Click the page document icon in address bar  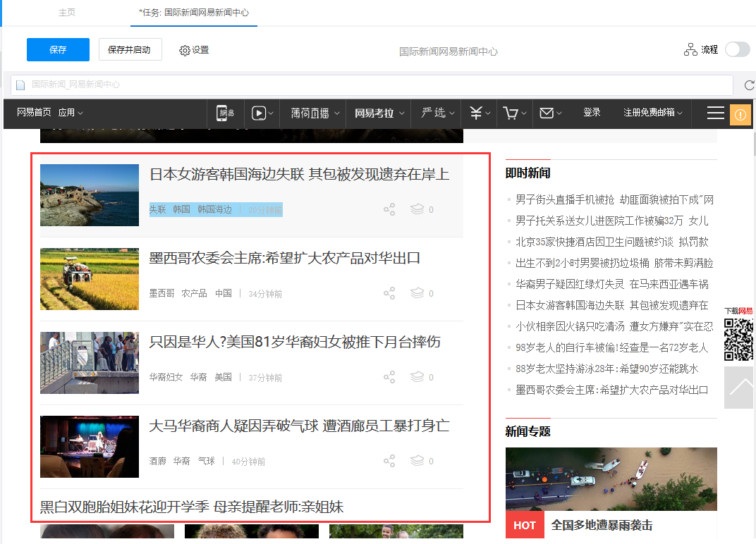click(x=20, y=85)
